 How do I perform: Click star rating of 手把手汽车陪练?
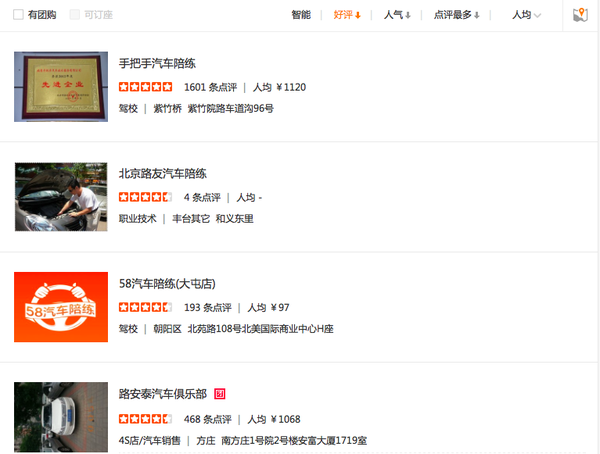pyautogui.click(x=145, y=87)
